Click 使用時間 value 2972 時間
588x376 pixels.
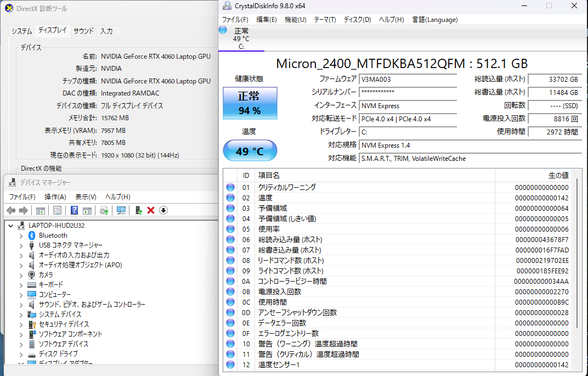point(555,132)
